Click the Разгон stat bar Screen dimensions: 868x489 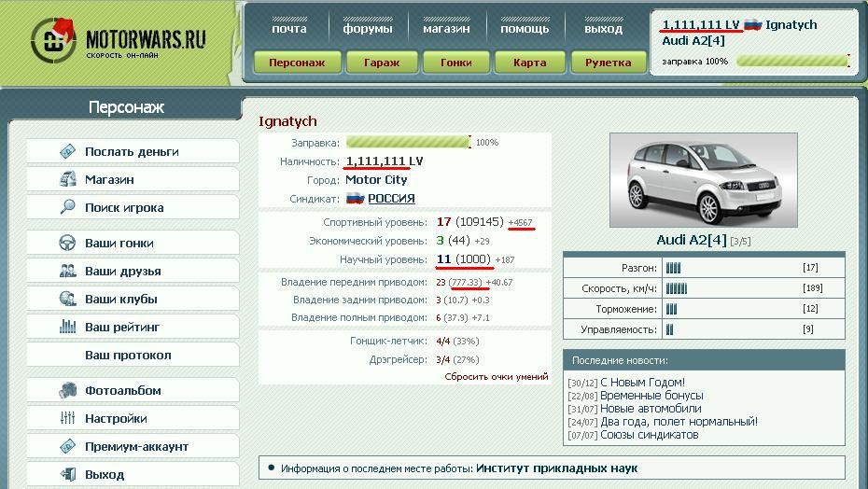(x=673, y=268)
